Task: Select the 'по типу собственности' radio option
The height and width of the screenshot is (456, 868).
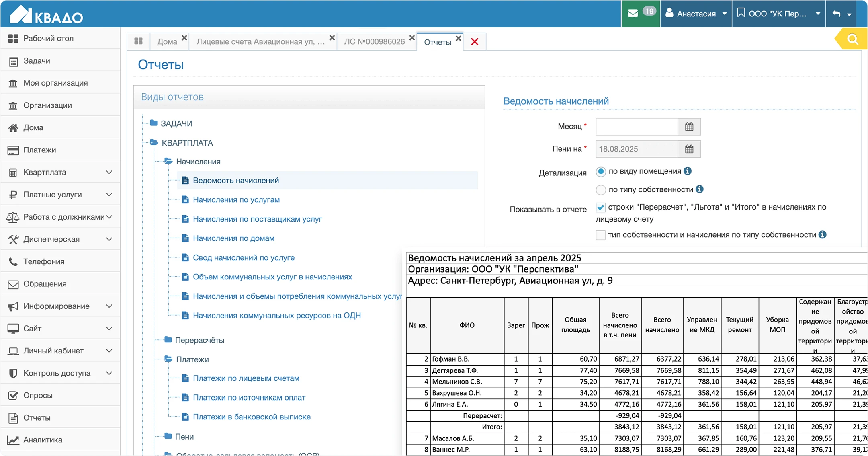Action: (x=601, y=189)
